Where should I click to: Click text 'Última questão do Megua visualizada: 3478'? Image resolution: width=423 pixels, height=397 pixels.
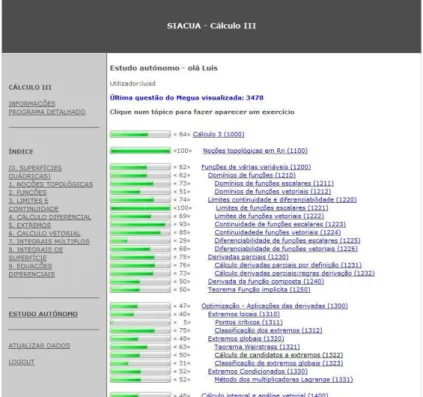(x=187, y=98)
